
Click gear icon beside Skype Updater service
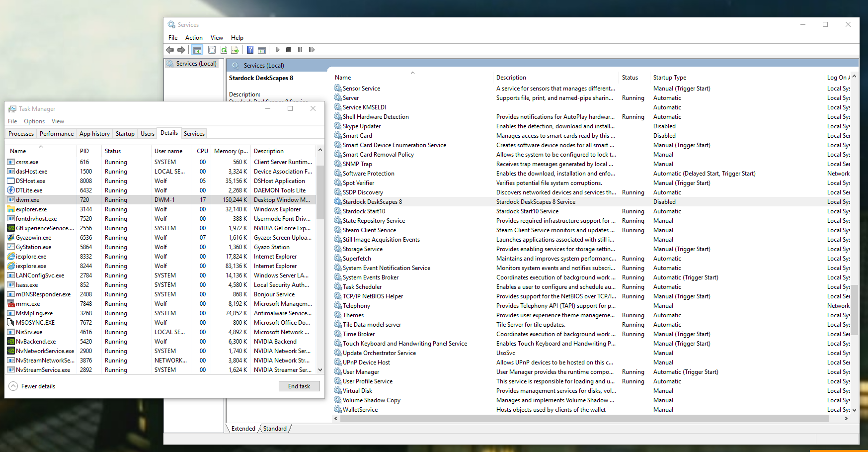338,126
